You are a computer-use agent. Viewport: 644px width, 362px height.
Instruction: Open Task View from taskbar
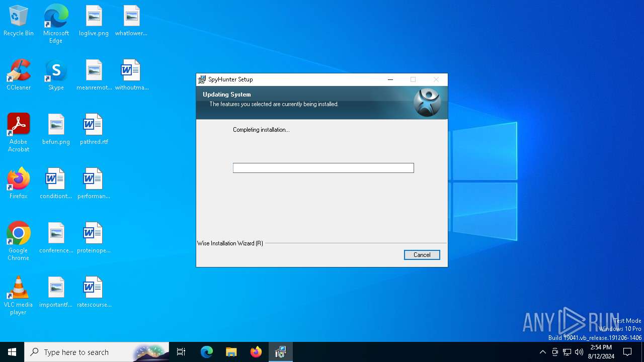point(181,352)
